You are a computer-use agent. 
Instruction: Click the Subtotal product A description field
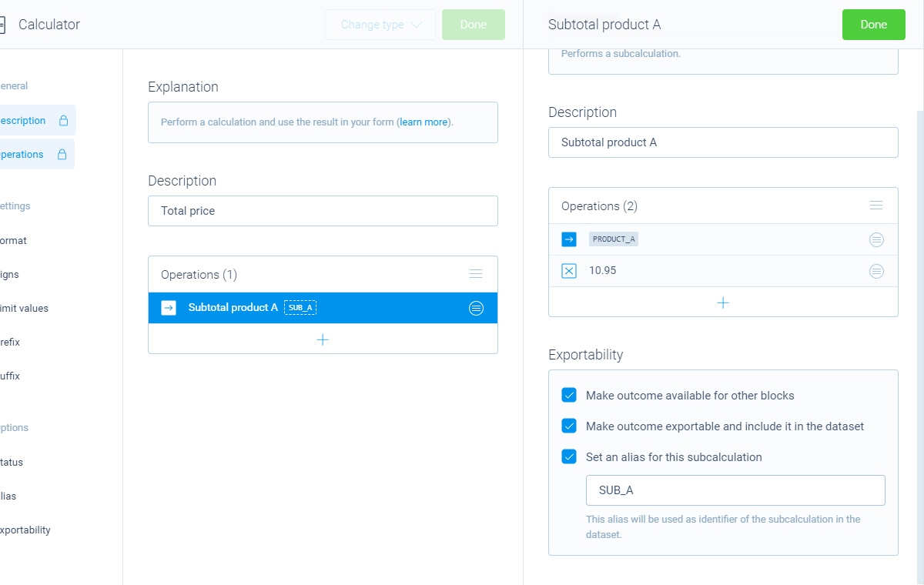[723, 142]
